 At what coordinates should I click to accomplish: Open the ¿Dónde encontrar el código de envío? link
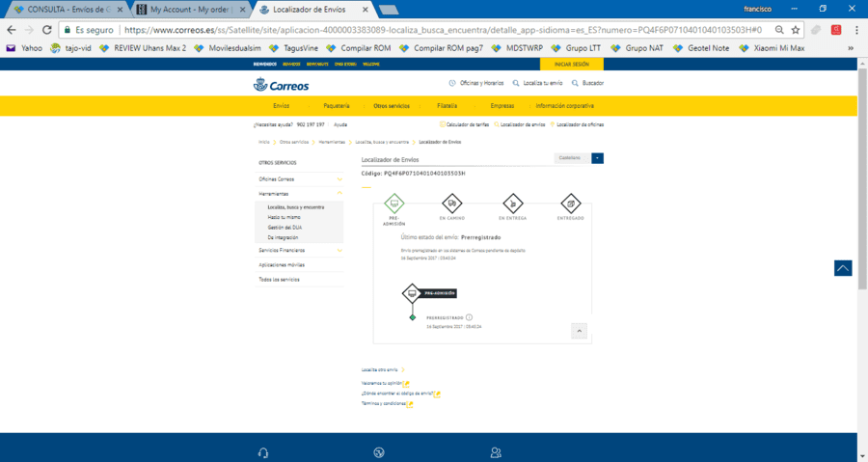click(397, 394)
